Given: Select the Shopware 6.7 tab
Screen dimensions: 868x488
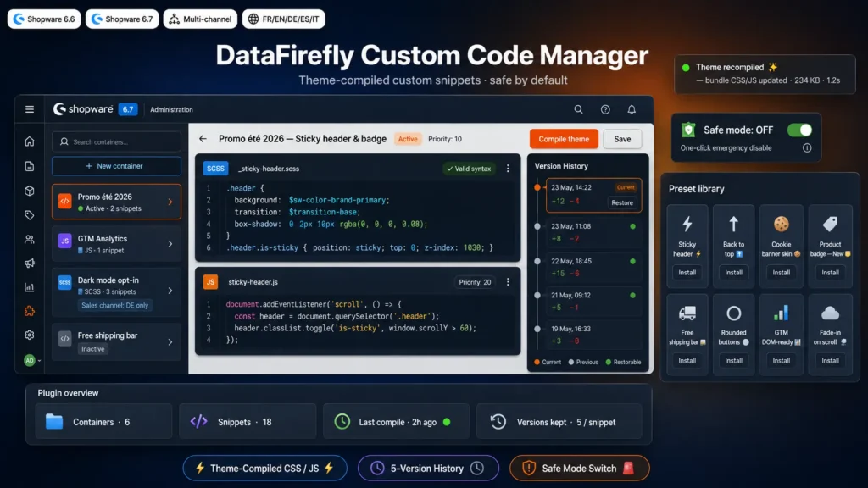Looking at the screenshot, I should (x=122, y=19).
